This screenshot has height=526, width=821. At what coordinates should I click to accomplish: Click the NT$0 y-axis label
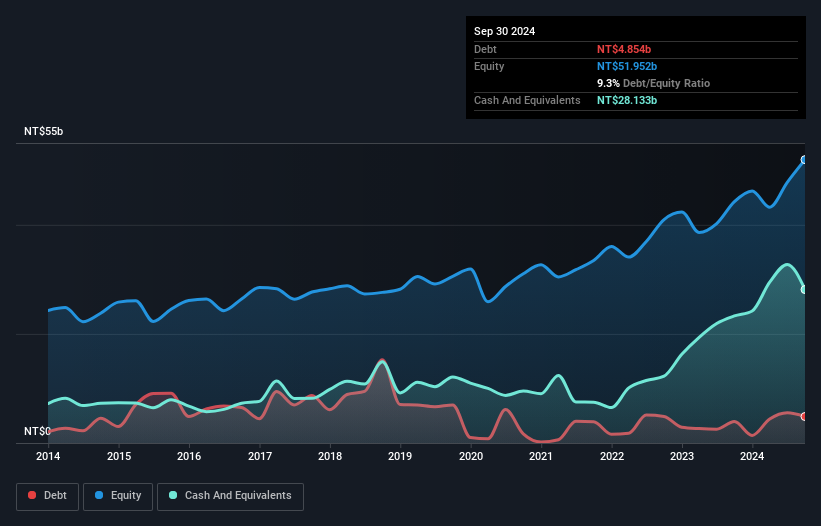(x=37, y=431)
